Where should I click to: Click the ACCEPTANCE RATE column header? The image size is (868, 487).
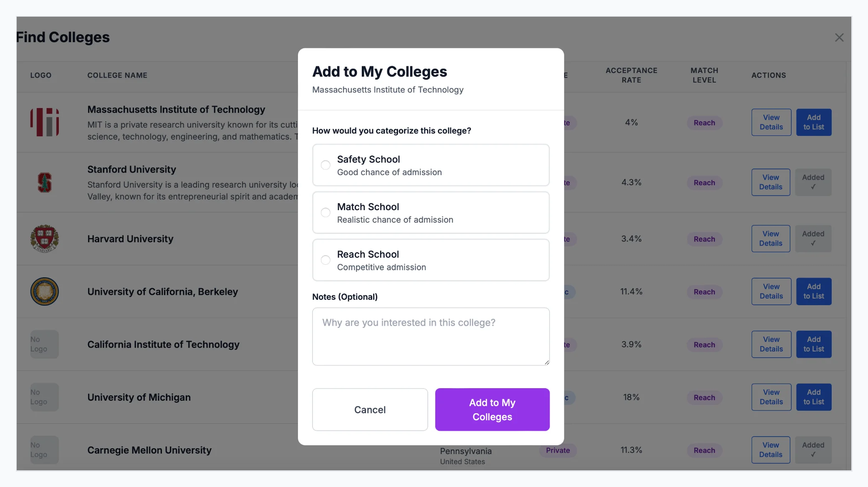[x=631, y=75]
